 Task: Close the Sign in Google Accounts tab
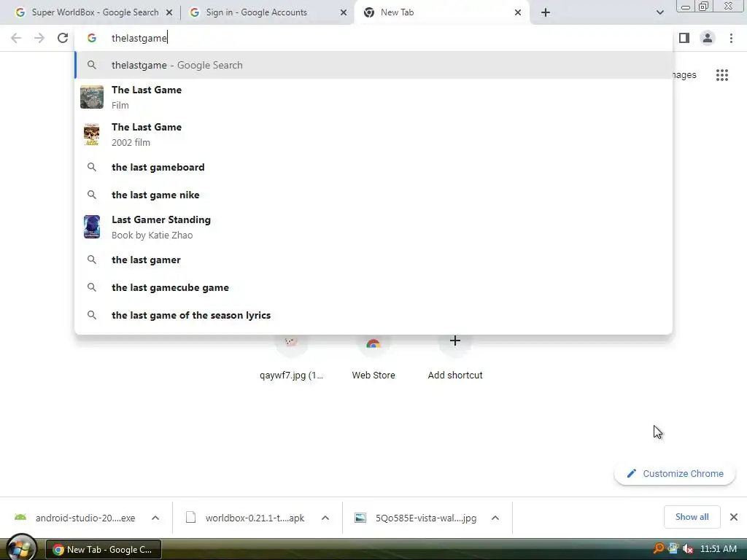point(344,12)
